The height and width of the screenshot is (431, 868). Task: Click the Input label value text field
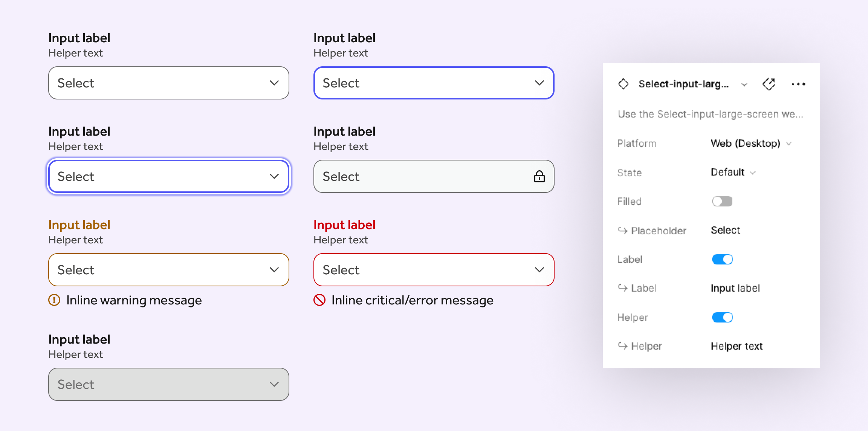click(x=735, y=288)
